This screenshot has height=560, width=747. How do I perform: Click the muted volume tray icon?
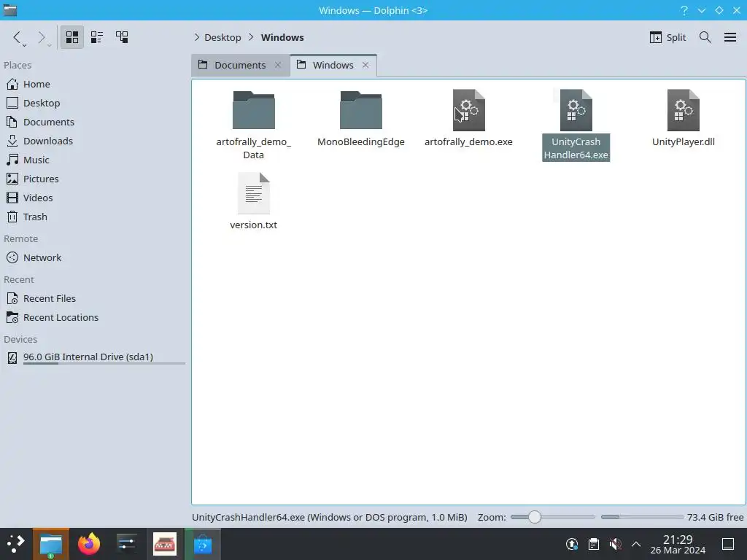point(615,544)
